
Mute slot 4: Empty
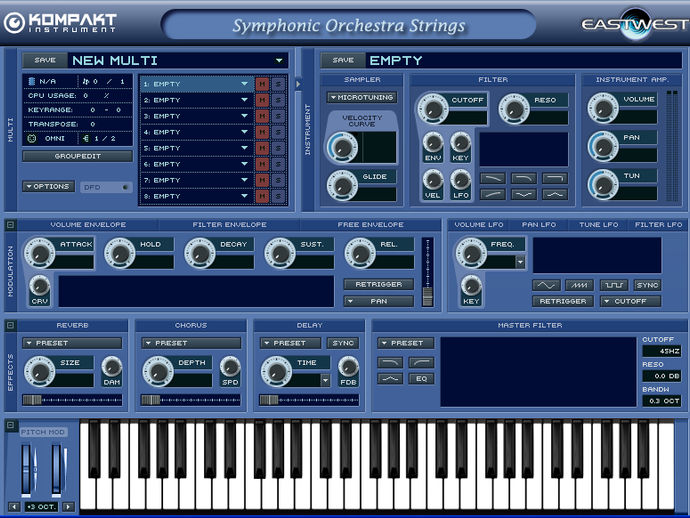pos(262,132)
